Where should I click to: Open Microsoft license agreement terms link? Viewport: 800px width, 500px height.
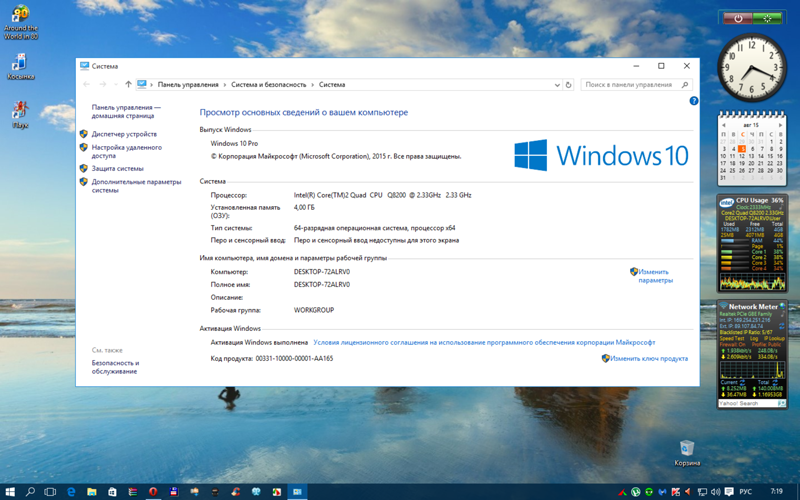click(x=484, y=342)
